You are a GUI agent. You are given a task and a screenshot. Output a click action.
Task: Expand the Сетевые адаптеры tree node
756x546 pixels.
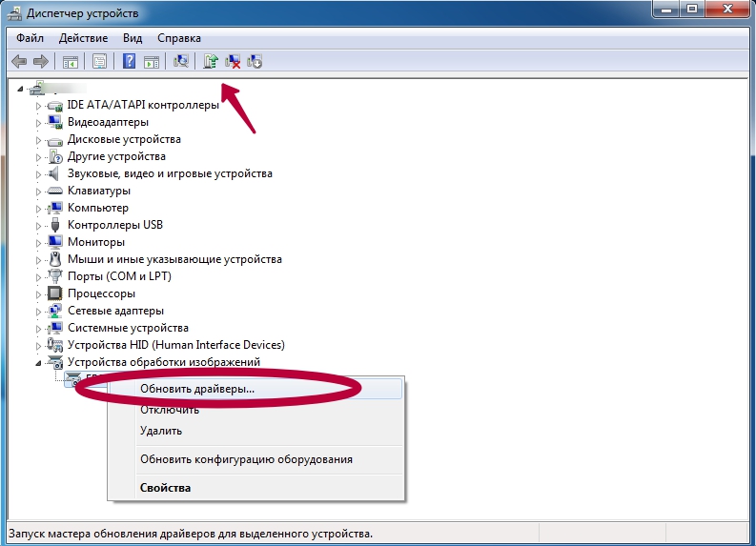coord(39,311)
